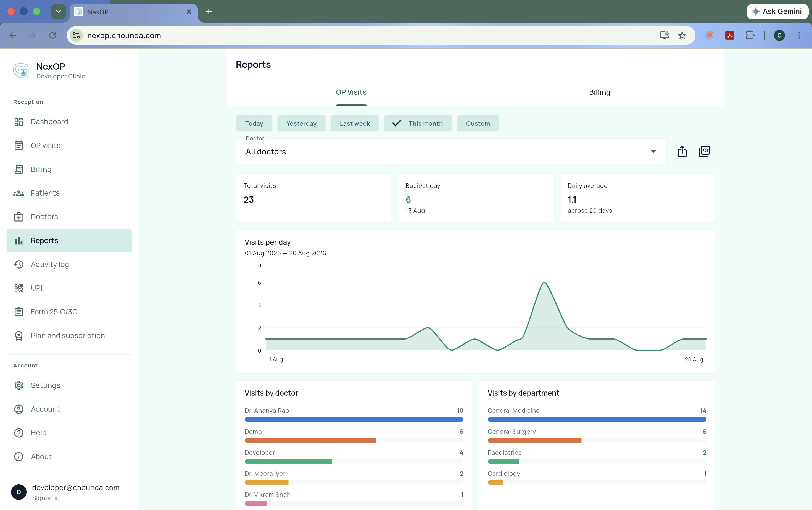The image size is (812, 510).
Task: Open the Doctors section
Action: 69,217
